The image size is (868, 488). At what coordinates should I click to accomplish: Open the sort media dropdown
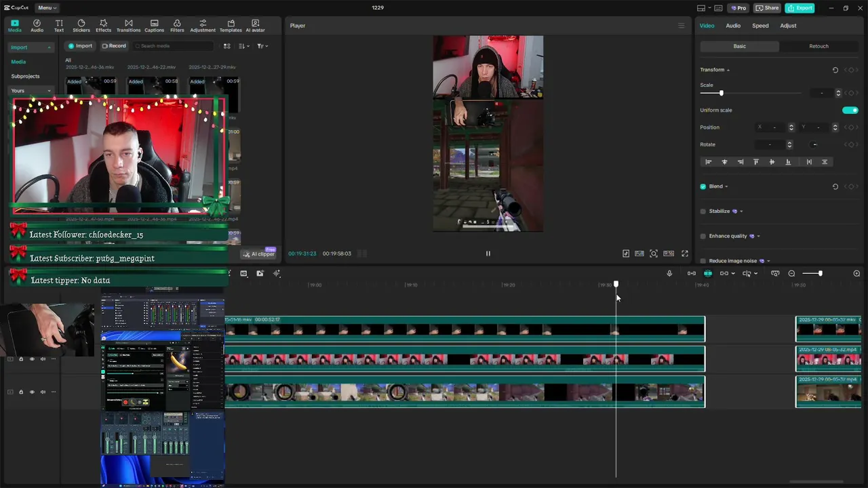point(245,46)
